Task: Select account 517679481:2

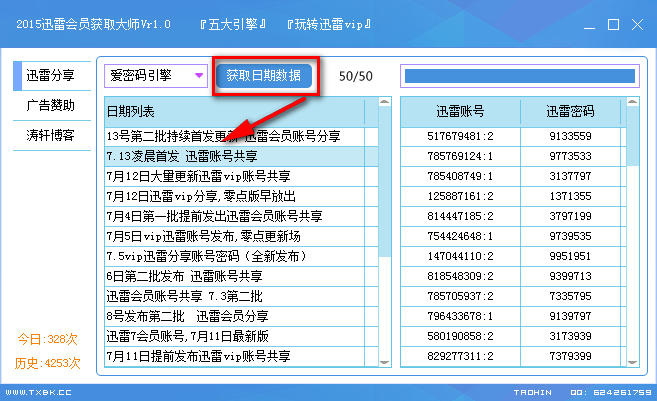Action: coord(460,136)
